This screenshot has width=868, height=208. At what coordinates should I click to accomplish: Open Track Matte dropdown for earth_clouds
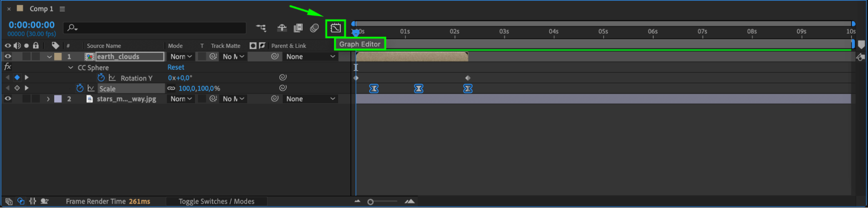coord(233,56)
